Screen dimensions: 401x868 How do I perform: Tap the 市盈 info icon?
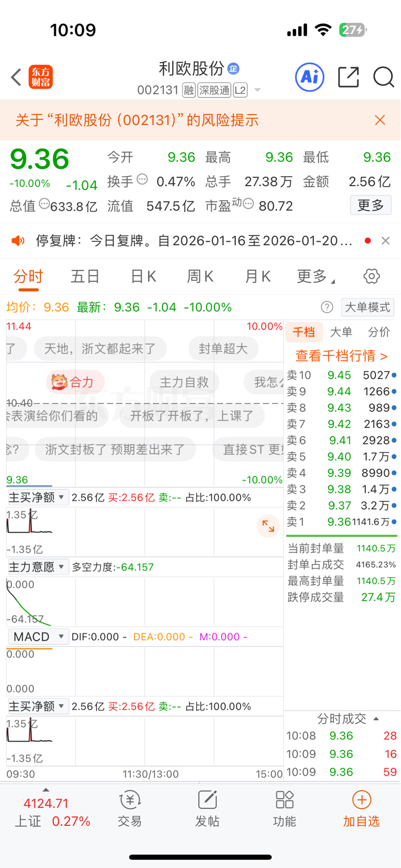pos(249,204)
